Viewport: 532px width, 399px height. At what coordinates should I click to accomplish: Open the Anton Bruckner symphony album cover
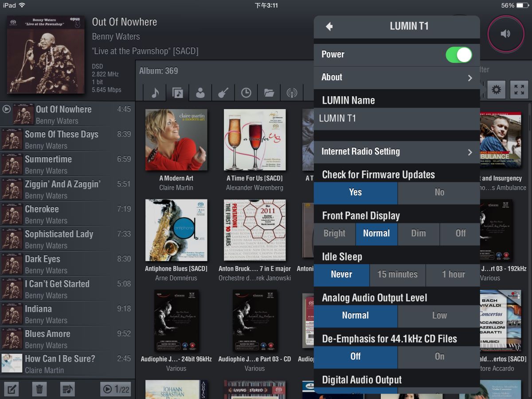click(x=254, y=230)
